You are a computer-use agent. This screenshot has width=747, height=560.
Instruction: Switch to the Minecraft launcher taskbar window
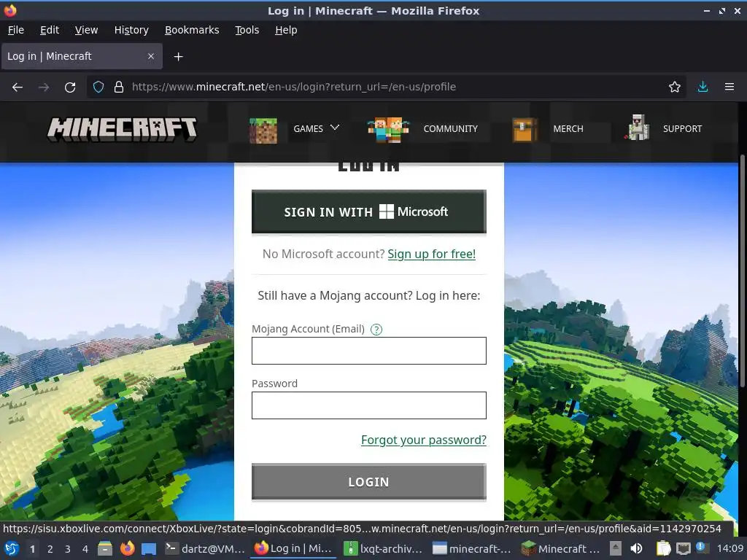pos(560,548)
